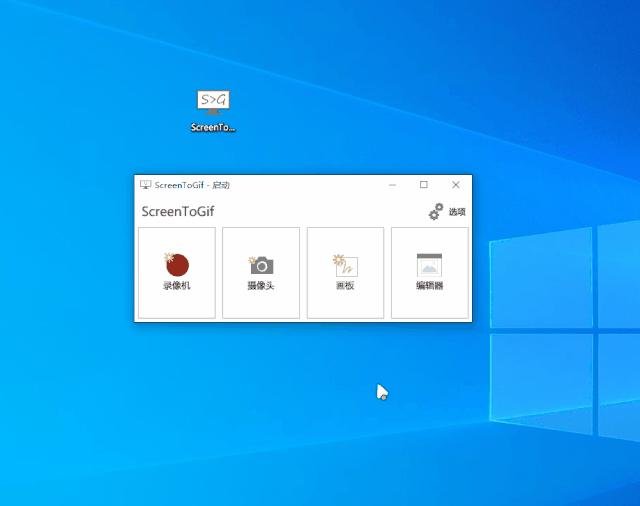This screenshot has width=640, height=506.
Task: Open the 录像机 screen recorder
Action: tap(177, 273)
